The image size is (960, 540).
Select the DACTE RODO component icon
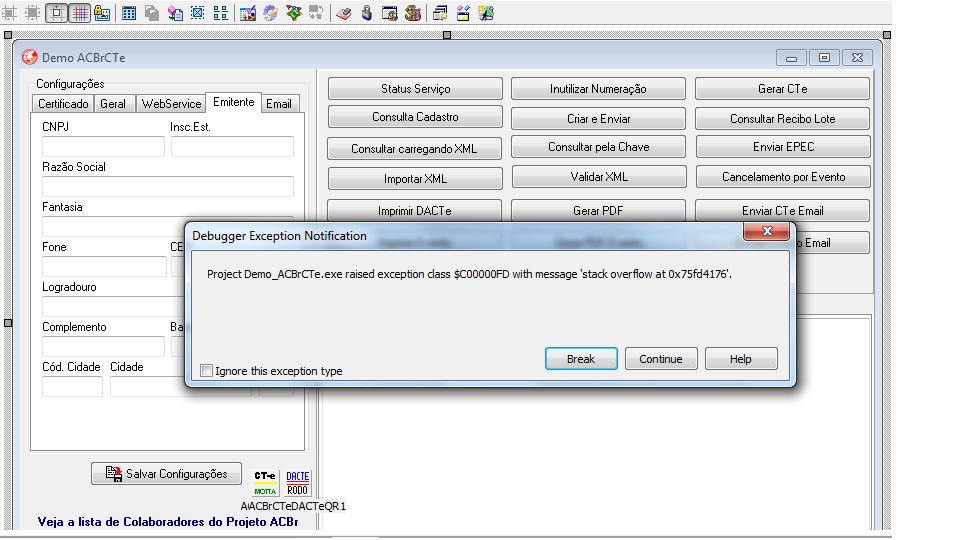click(298, 483)
